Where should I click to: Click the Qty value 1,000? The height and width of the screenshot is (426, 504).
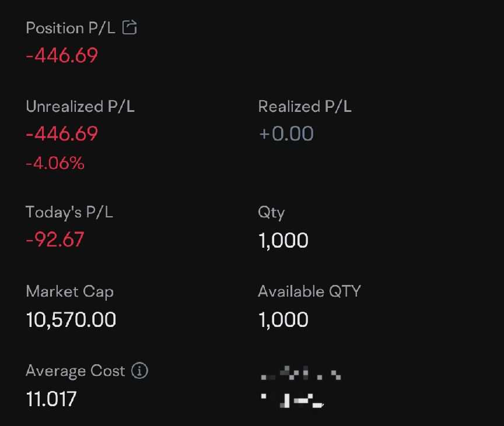pyautogui.click(x=283, y=241)
